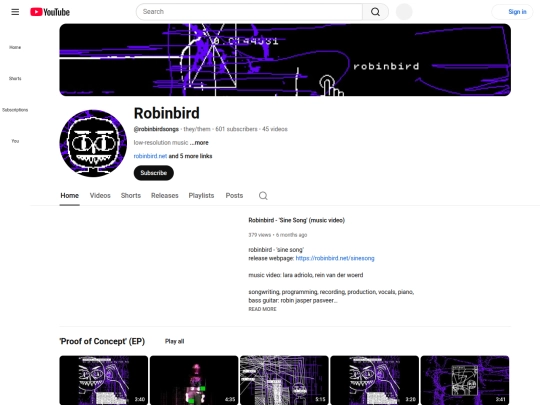This screenshot has height=405, width=540.
Task: Click '379 views • 6 months ago' text
Action: point(278,235)
